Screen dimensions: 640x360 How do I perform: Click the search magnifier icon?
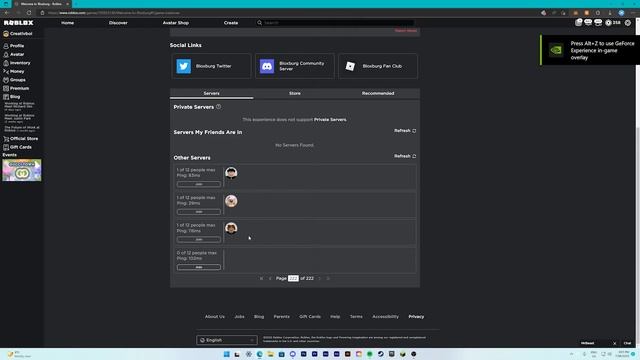tap(259, 23)
